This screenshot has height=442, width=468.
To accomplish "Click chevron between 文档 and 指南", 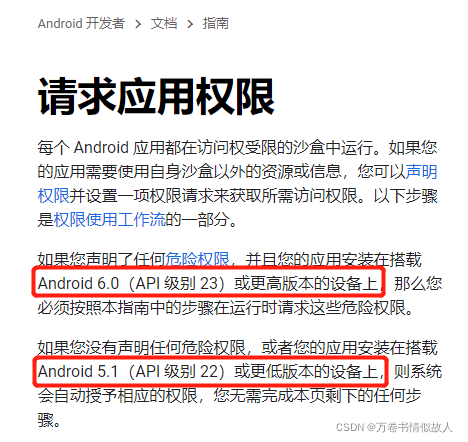I will tap(190, 24).
